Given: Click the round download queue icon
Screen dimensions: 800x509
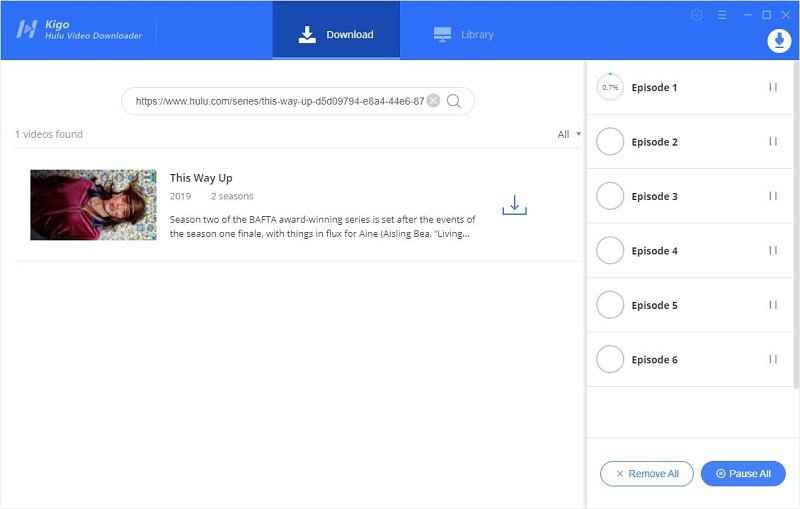Looking at the screenshot, I should click(778, 40).
